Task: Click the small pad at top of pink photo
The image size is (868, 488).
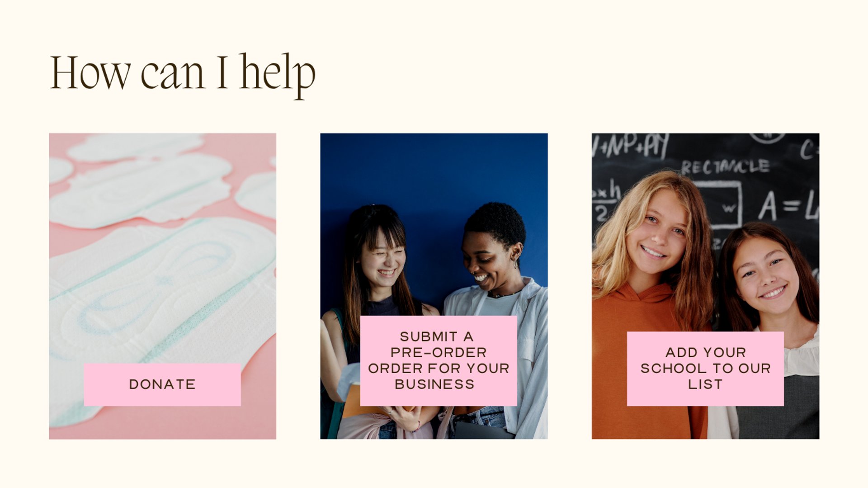Action: click(x=135, y=147)
